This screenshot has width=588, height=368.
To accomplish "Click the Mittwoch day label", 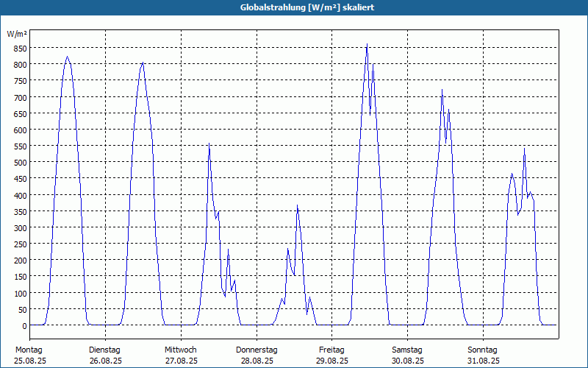I will pyautogui.click(x=180, y=350).
